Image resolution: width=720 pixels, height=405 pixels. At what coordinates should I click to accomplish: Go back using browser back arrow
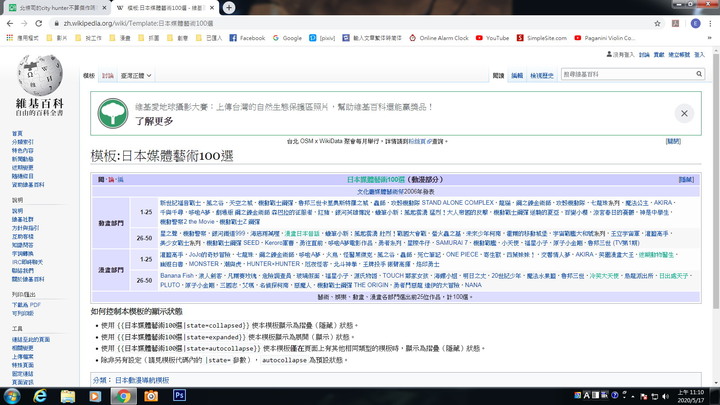(x=10, y=23)
